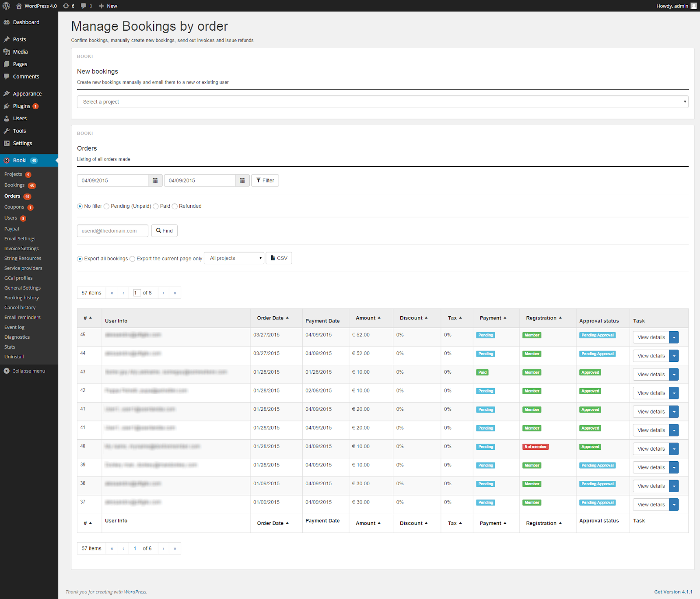
Task: Click the Filter button
Action: point(265,181)
